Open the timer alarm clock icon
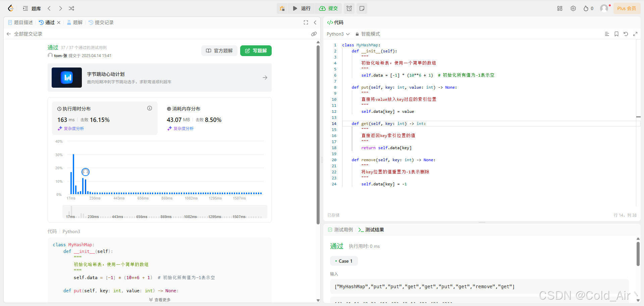 point(349,8)
